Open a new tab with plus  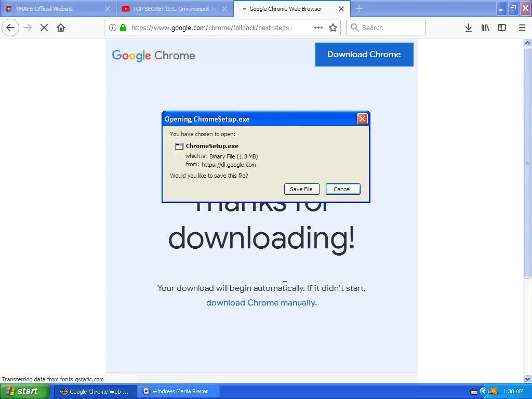(x=359, y=9)
